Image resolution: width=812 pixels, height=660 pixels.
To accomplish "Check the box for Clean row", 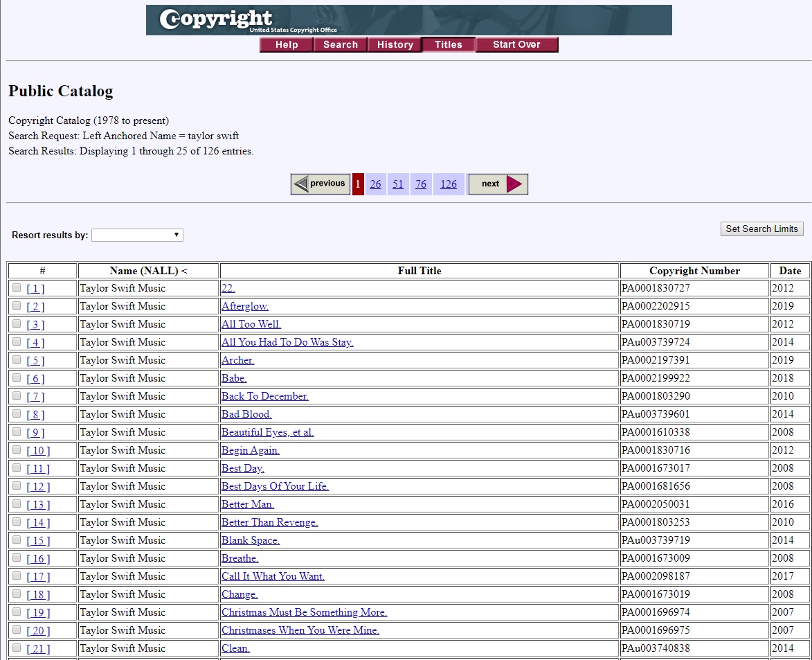I will tap(17, 648).
